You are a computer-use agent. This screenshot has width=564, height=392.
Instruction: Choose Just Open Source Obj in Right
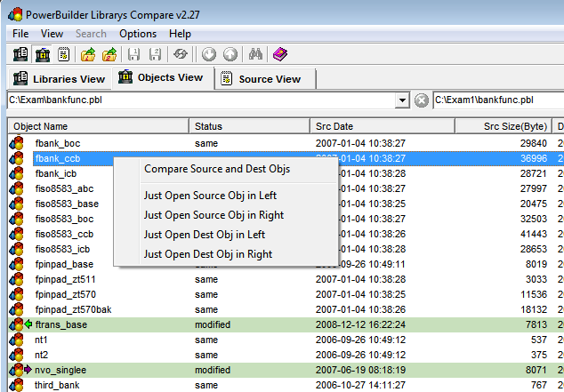click(x=225, y=215)
